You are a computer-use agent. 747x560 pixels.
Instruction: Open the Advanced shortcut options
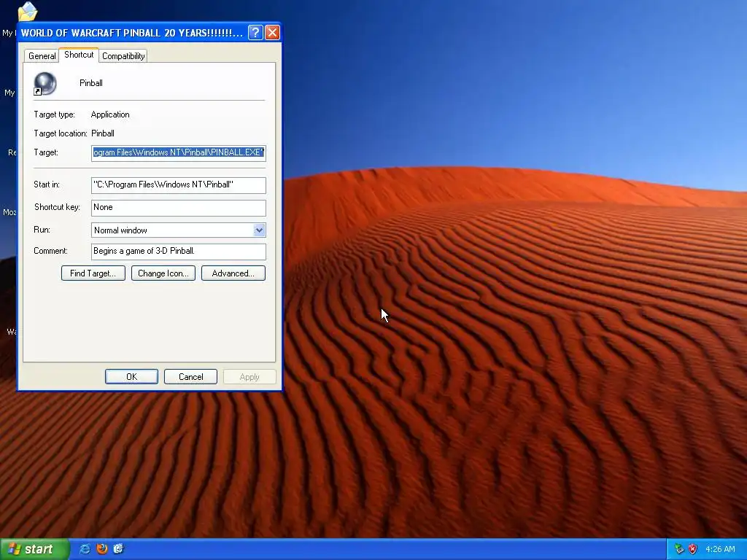coord(233,273)
